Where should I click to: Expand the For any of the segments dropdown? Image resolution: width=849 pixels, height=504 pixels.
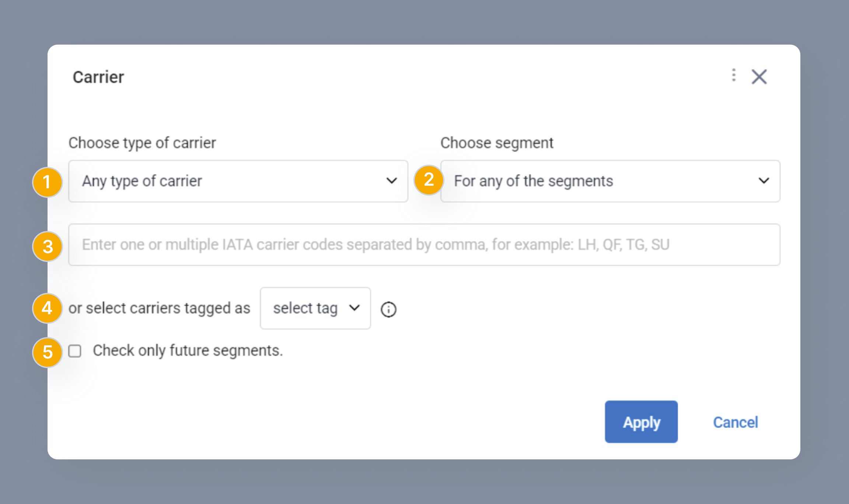click(610, 181)
